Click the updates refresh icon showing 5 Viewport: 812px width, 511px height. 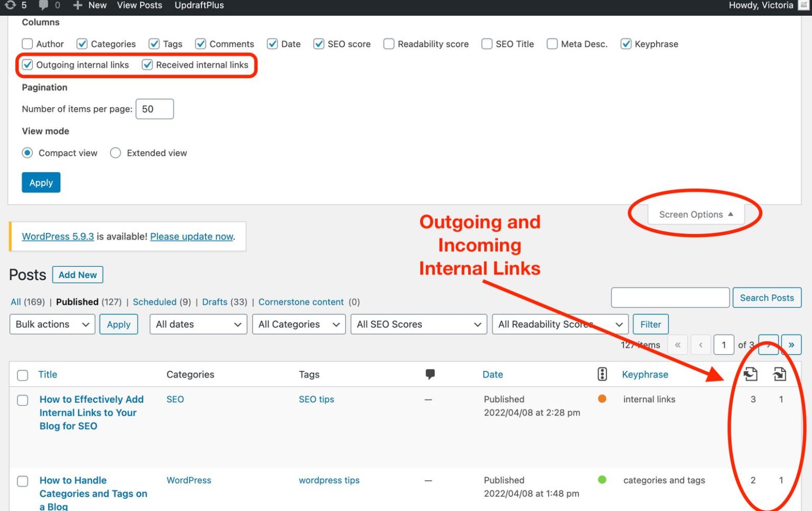click(11, 5)
